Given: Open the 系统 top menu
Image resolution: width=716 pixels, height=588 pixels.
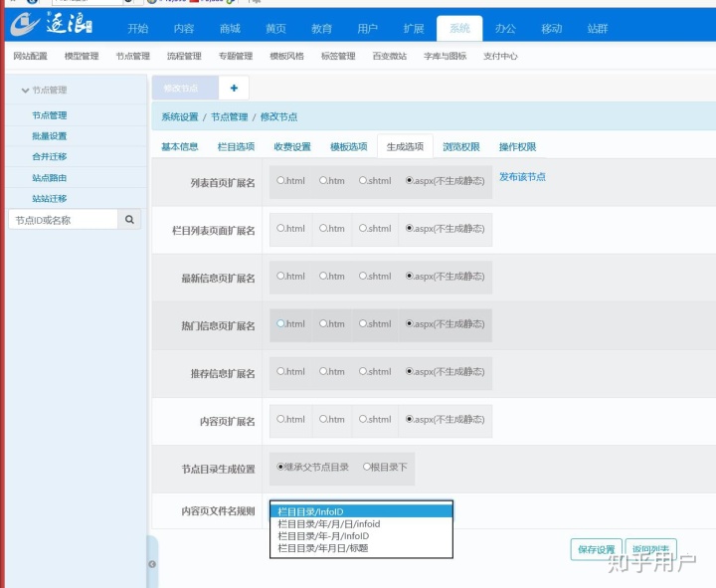Looking at the screenshot, I should pyautogui.click(x=459, y=29).
